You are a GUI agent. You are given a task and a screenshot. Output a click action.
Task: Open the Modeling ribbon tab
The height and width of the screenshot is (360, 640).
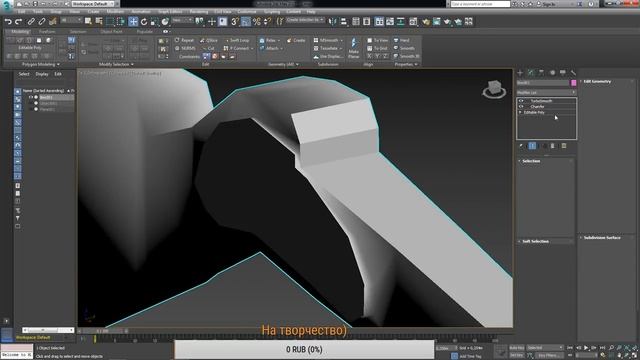[20, 31]
